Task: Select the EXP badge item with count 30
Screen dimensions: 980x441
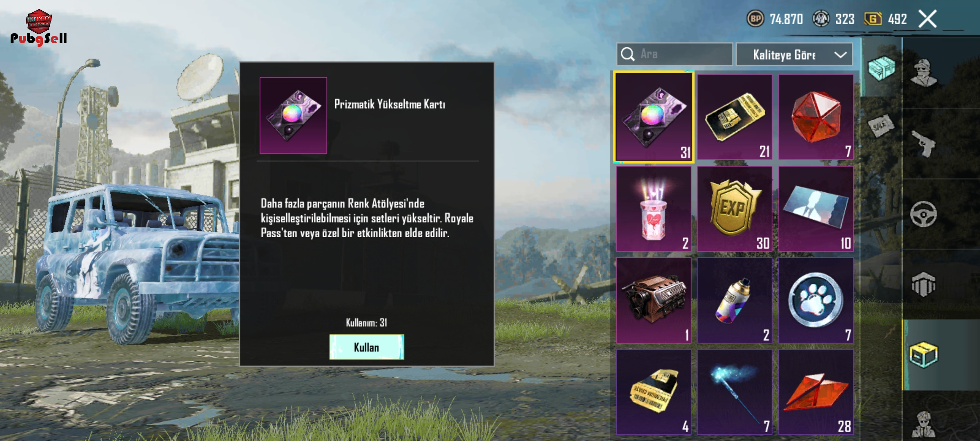Action: pyautogui.click(x=735, y=209)
